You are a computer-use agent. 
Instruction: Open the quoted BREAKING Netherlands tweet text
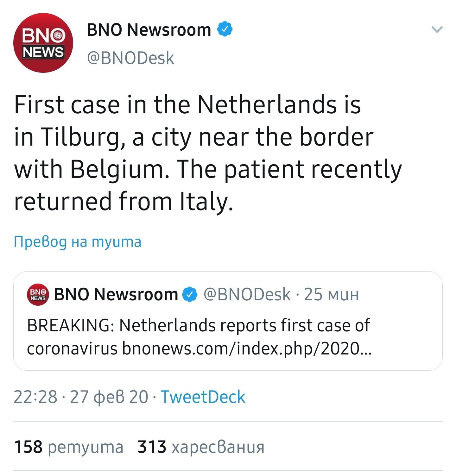[198, 325]
